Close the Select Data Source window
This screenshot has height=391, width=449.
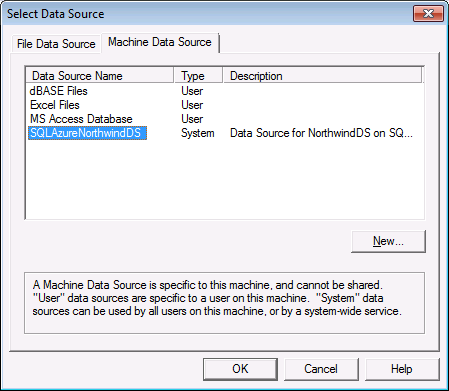coord(428,14)
